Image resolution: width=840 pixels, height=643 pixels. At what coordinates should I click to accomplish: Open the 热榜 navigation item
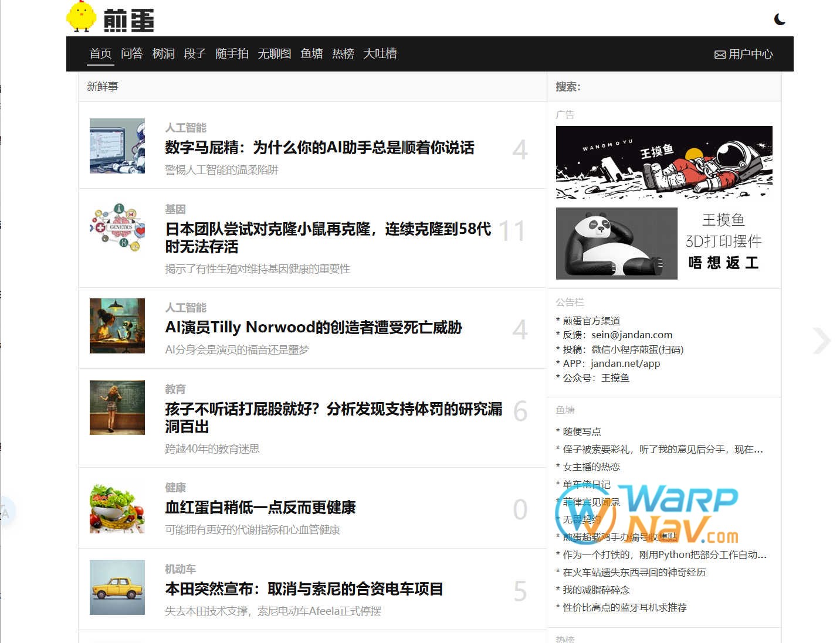343,53
